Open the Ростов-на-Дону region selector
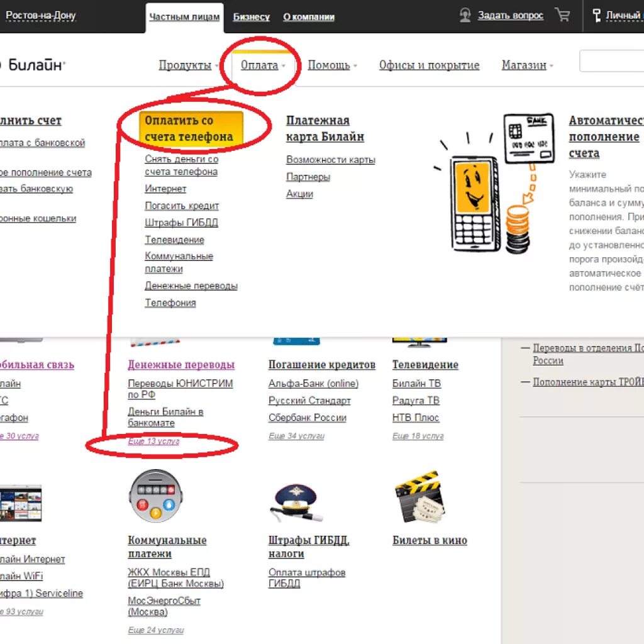The image size is (644, 644). (x=40, y=15)
